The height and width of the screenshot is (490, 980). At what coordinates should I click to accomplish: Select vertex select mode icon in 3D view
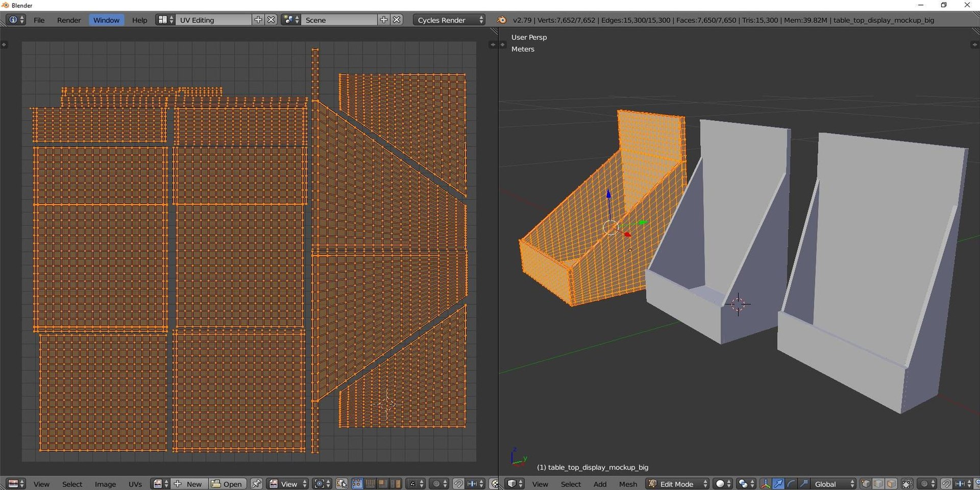[866, 484]
